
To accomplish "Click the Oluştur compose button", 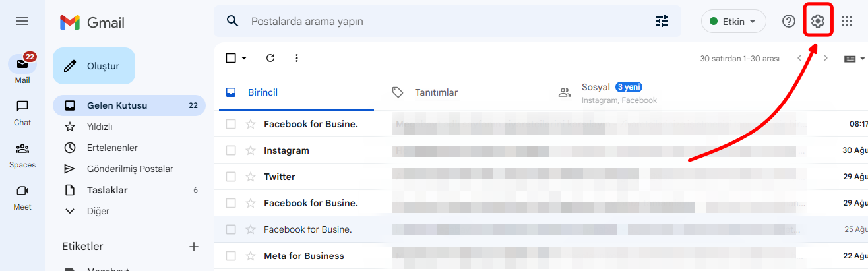I will coord(94,66).
